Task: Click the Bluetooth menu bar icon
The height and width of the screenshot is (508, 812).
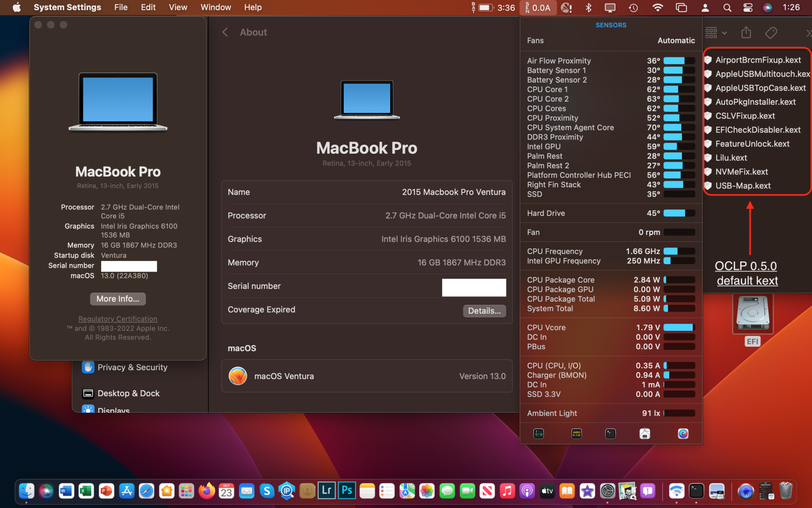Action: (588, 7)
